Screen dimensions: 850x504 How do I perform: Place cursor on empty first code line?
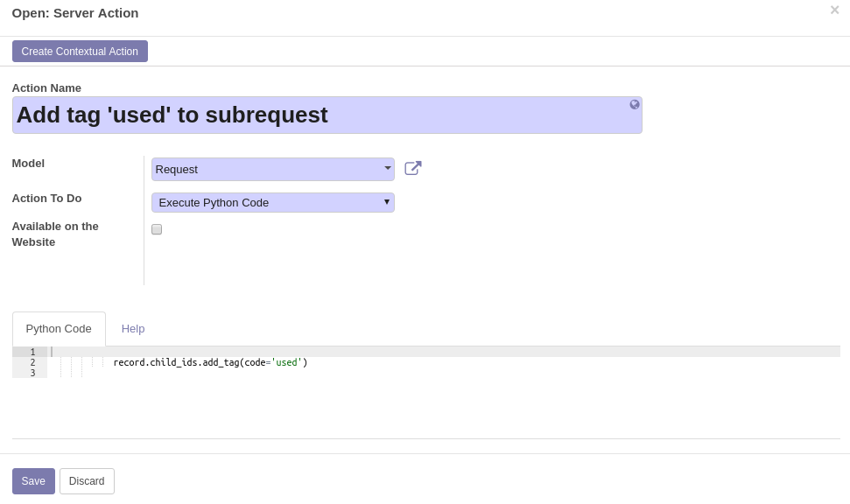coord(444,352)
